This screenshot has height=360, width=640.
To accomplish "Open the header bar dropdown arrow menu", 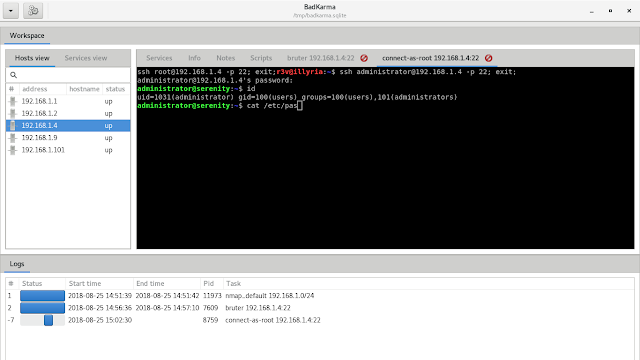I will (11, 11).
